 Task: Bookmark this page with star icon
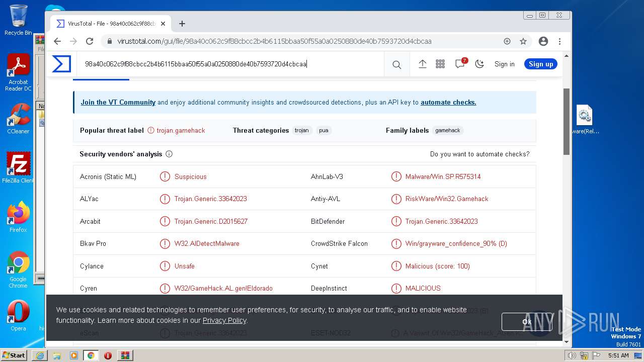[523, 41]
